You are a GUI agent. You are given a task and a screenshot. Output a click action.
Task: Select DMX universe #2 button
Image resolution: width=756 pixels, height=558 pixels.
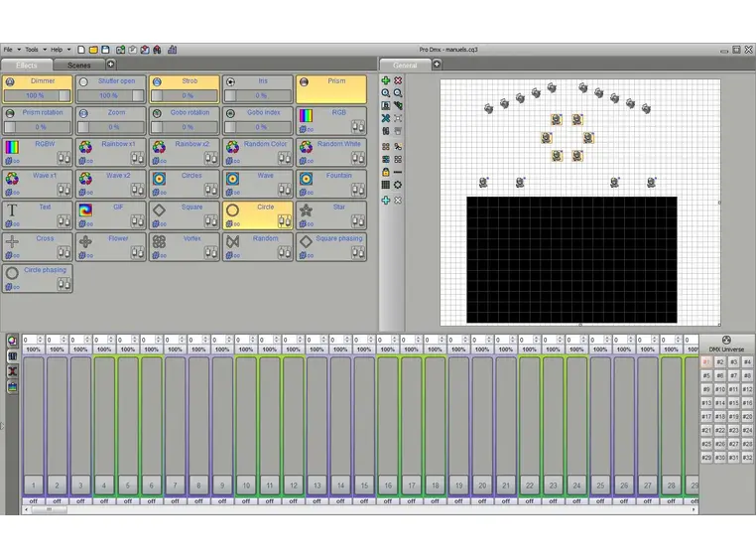click(x=720, y=362)
